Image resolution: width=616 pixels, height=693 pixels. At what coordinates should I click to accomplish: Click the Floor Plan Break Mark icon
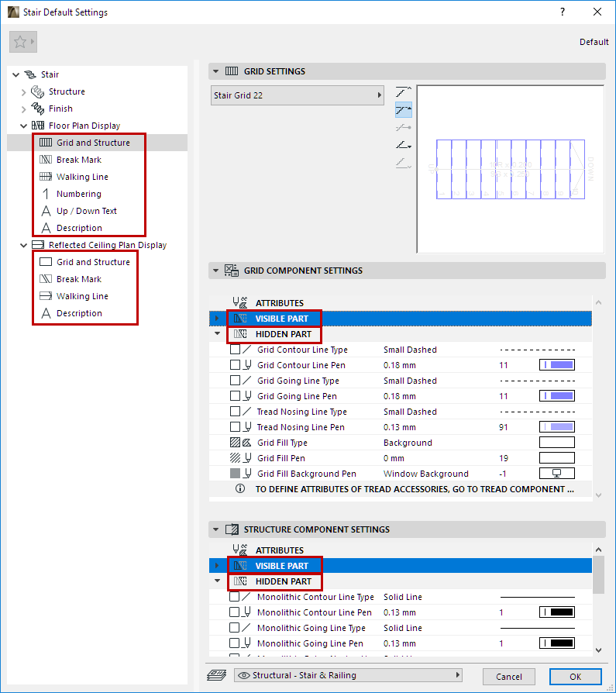click(x=46, y=160)
